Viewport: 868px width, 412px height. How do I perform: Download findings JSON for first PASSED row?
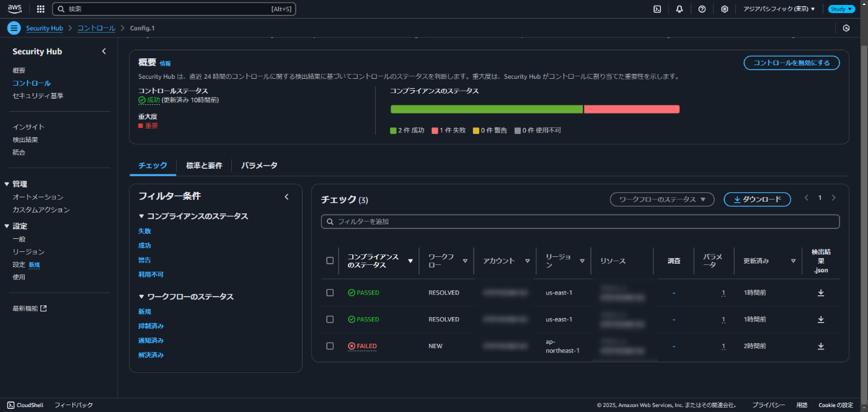821,292
